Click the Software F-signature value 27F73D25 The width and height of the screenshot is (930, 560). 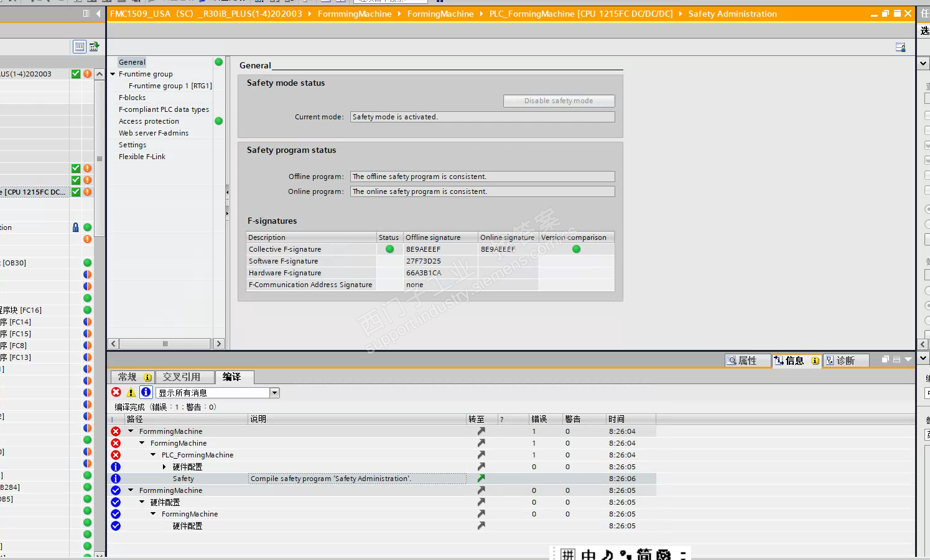424,261
